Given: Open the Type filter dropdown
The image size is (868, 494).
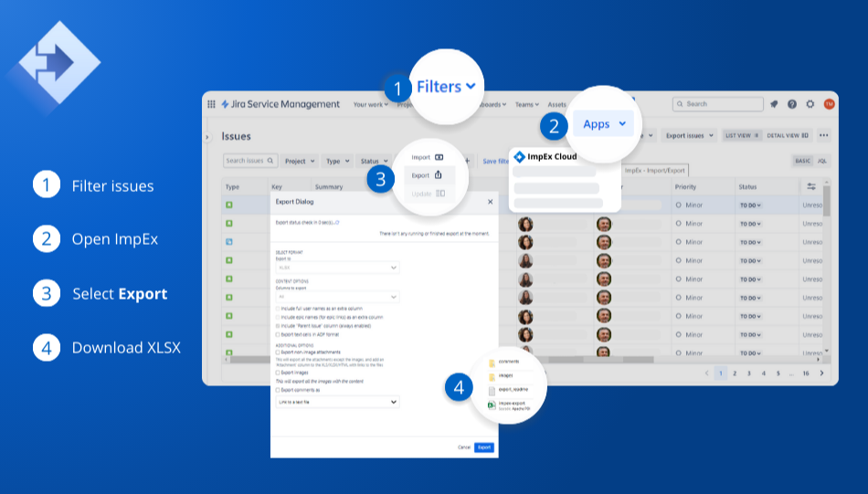Looking at the screenshot, I should coord(338,161).
